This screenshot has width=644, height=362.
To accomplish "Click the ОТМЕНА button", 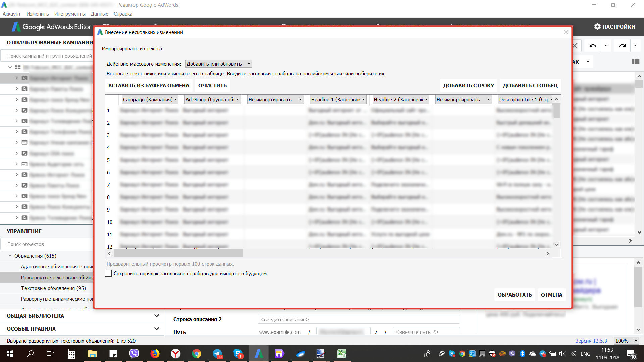I will (x=551, y=295).
